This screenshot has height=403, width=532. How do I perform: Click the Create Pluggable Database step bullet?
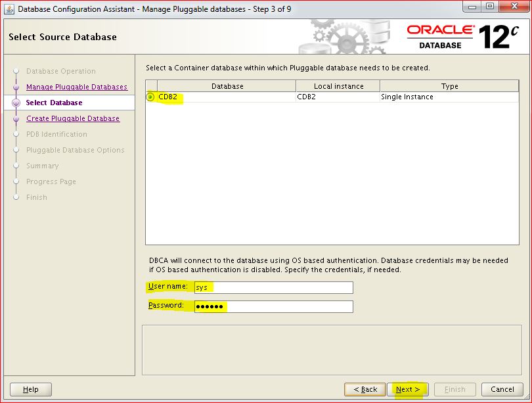(x=16, y=118)
